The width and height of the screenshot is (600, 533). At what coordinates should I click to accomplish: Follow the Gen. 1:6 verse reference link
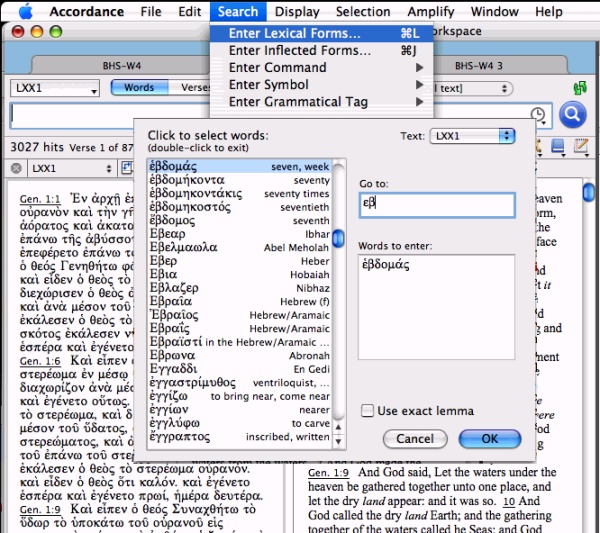click(40, 361)
